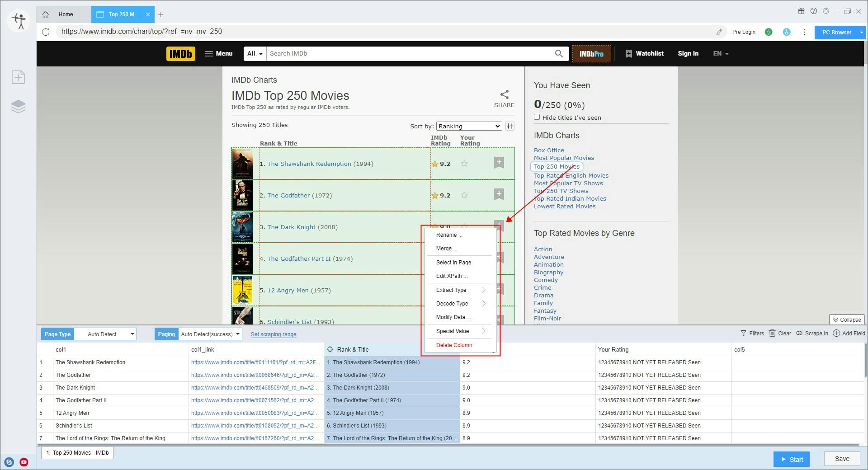Click the YouTube icon at bottom left
Image resolution: width=868 pixels, height=470 pixels.
click(24, 462)
